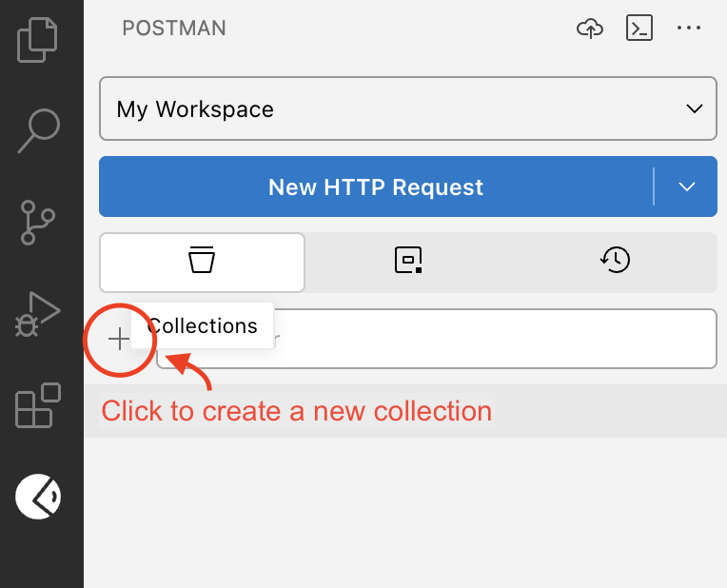Open the Extensions view
This screenshot has width=727, height=588.
pyautogui.click(x=38, y=405)
